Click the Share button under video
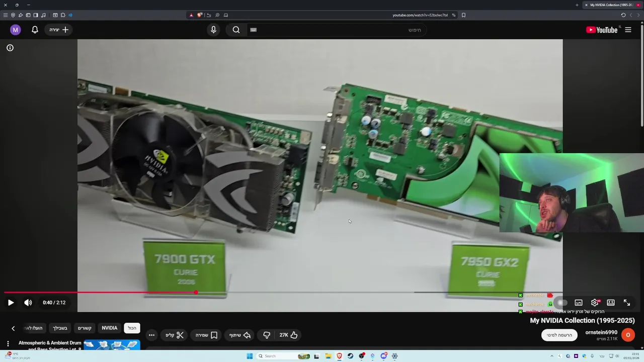 pos(240,335)
